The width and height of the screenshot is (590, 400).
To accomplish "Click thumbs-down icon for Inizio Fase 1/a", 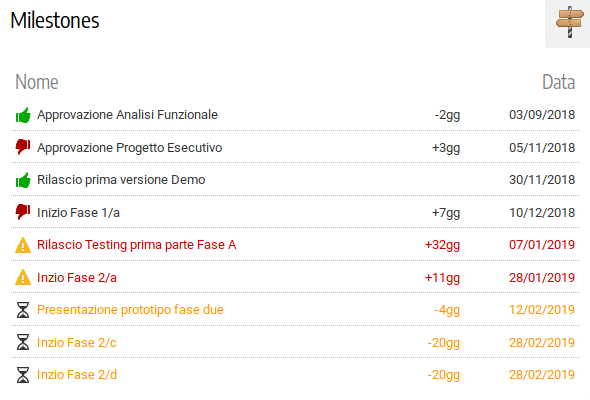I will pyautogui.click(x=23, y=212).
